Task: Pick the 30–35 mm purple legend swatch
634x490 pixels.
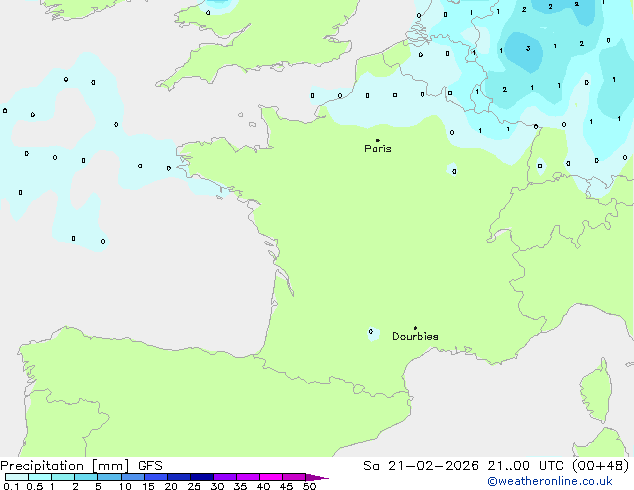Action: 225,477
